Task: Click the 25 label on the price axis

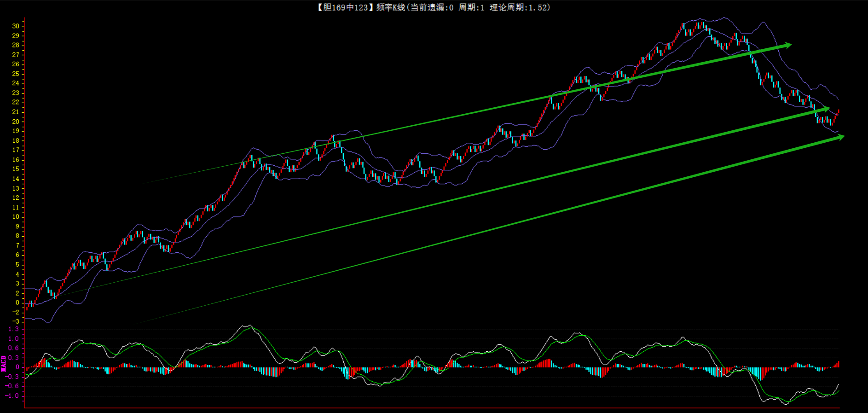Action: pyautogui.click(x=16, y=74)
